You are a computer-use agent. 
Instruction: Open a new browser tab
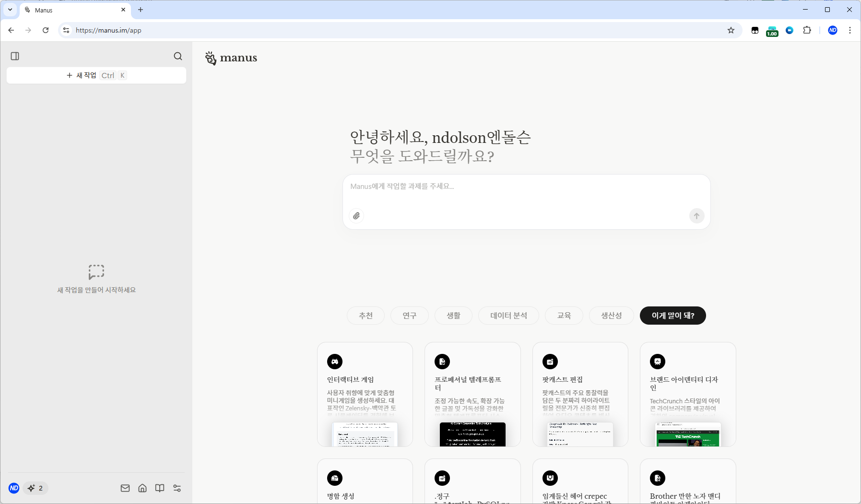141,10
